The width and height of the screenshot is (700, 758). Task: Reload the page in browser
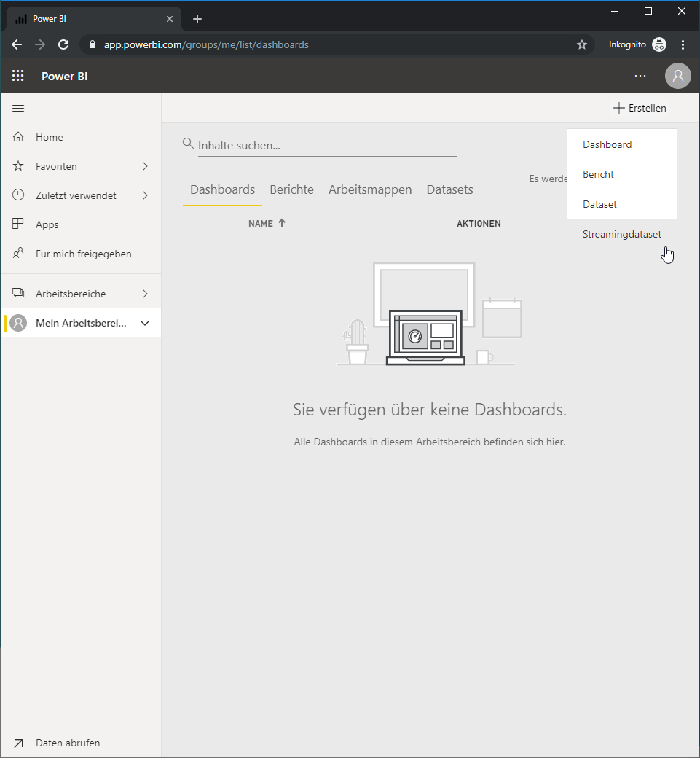click(x=63, y=45)
